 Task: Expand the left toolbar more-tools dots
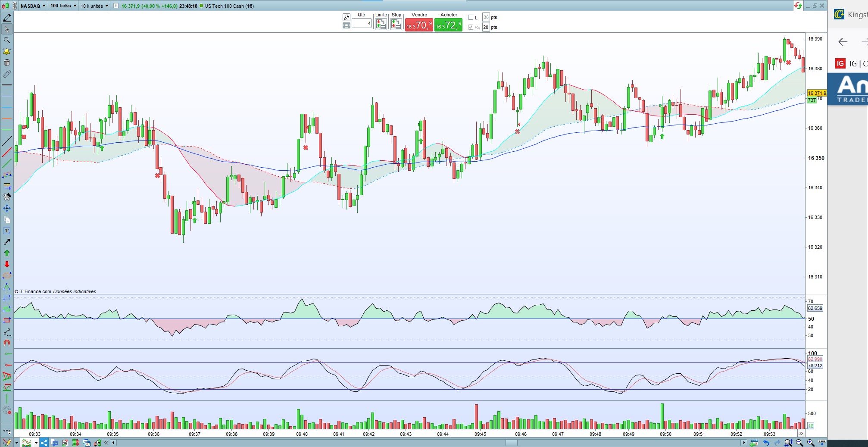pos(7,431)
